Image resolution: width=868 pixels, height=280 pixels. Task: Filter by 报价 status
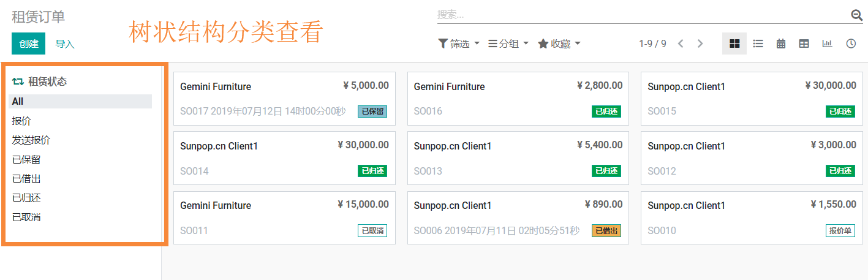pos(21,121)
